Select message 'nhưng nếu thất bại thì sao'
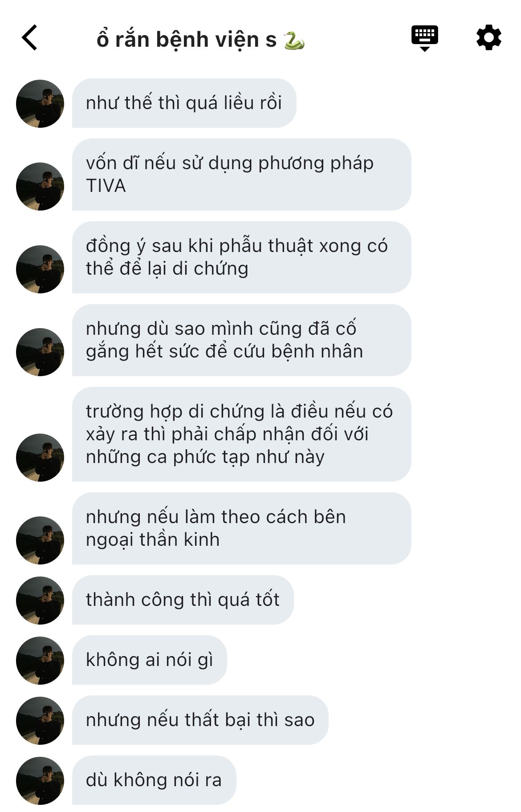 click(200, 720)
